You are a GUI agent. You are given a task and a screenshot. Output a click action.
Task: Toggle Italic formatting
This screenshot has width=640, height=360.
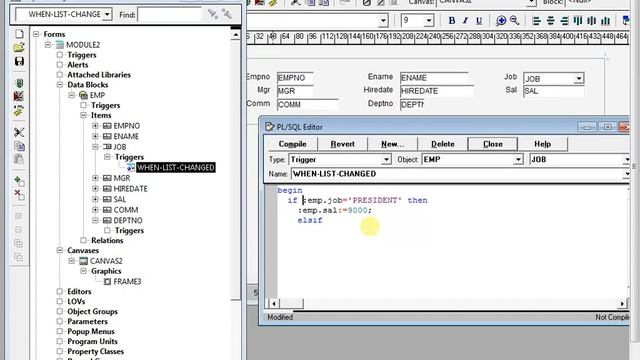click(465, 20)
